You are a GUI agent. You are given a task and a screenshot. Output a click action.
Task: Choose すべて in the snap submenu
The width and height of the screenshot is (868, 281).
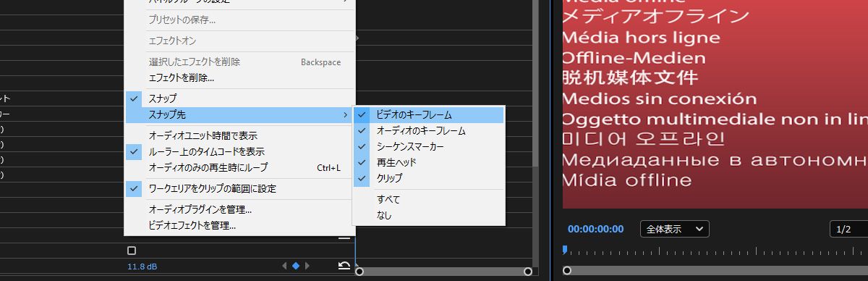coord(428,199)
